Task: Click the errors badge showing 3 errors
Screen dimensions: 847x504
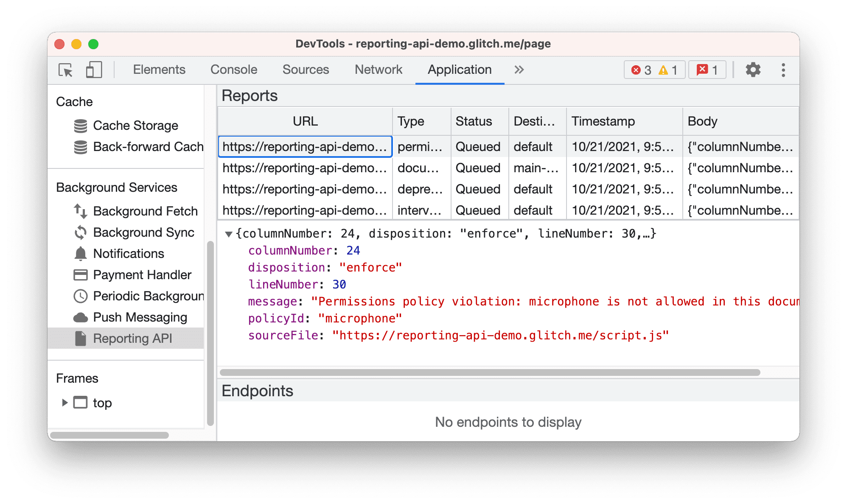Action: point(645,70)
